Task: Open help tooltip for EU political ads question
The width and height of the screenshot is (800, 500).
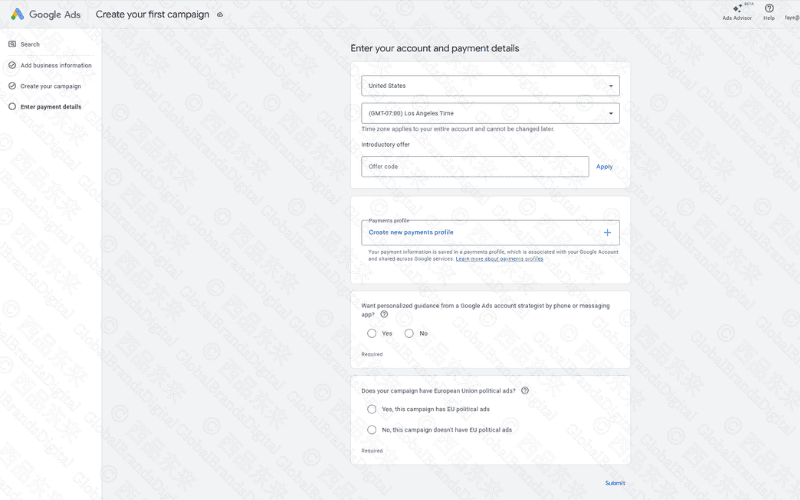Action: pos(525,391)
